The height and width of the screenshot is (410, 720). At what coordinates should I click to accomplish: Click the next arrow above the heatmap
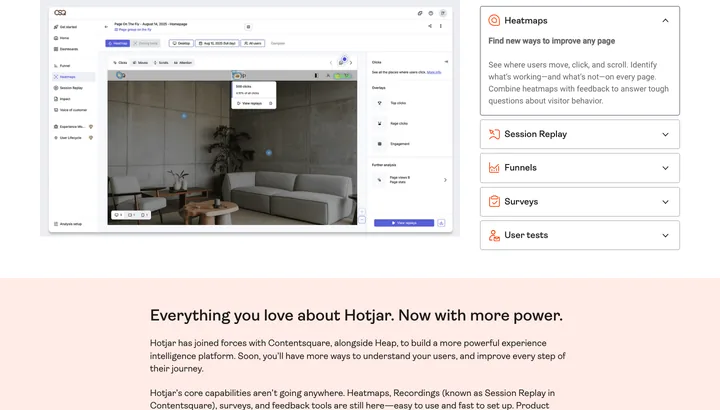click(x=351, y=62)
